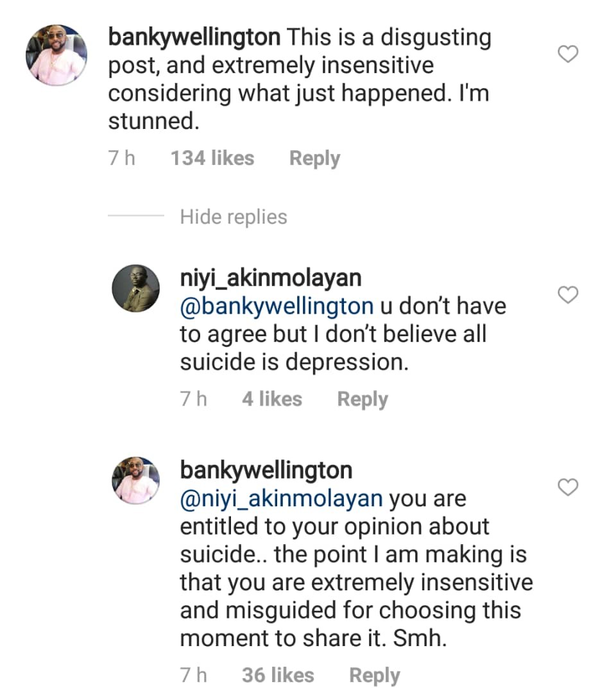This screenshot has height=693, width=616.
Task: Follow the @bankywellington mention in the reply
Action: (277, 306)
